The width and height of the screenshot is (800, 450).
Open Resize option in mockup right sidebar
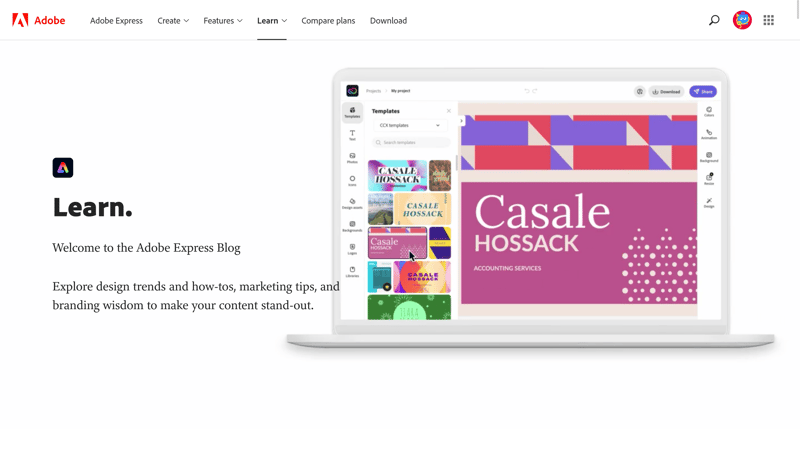pos(709,180)
